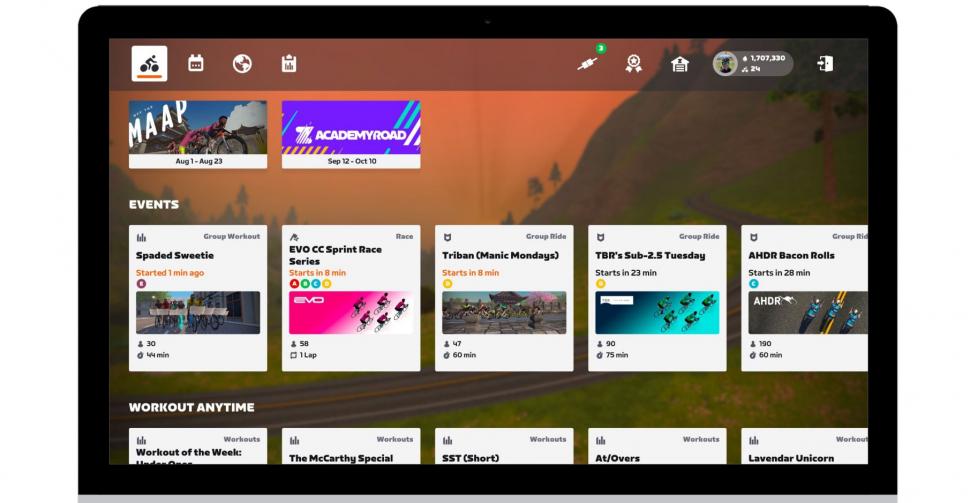Image resolution: width=970 pixels, height=503 pixels.
Task: Click the EVO pink race thumbnail
Action: 351,313
